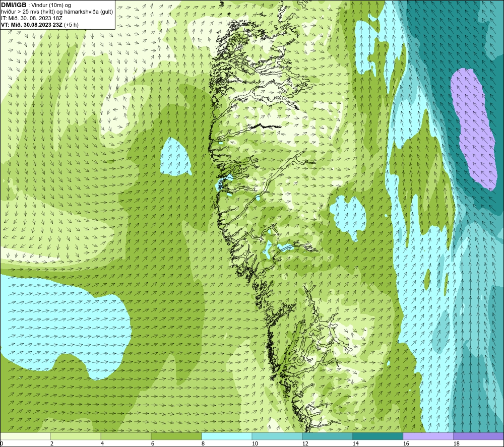504x447 pixels.
Task: Click the legend scale label "16"
Action: (406, 443)
